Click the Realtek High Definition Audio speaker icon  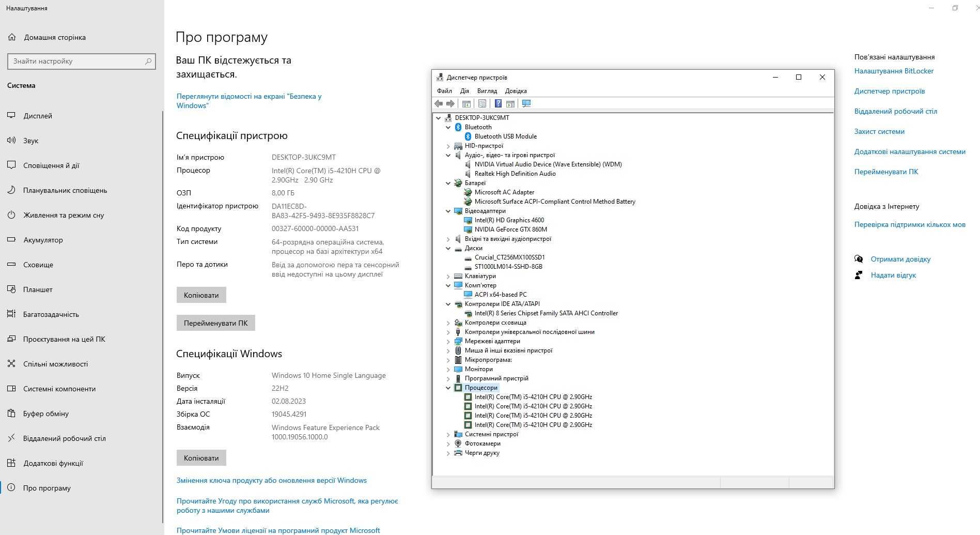click(468, 174)
